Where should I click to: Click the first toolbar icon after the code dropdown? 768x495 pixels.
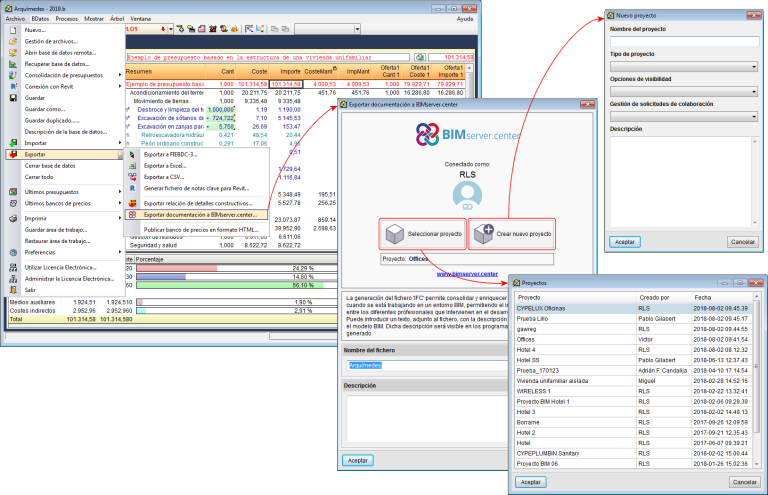tap(180, 29)
